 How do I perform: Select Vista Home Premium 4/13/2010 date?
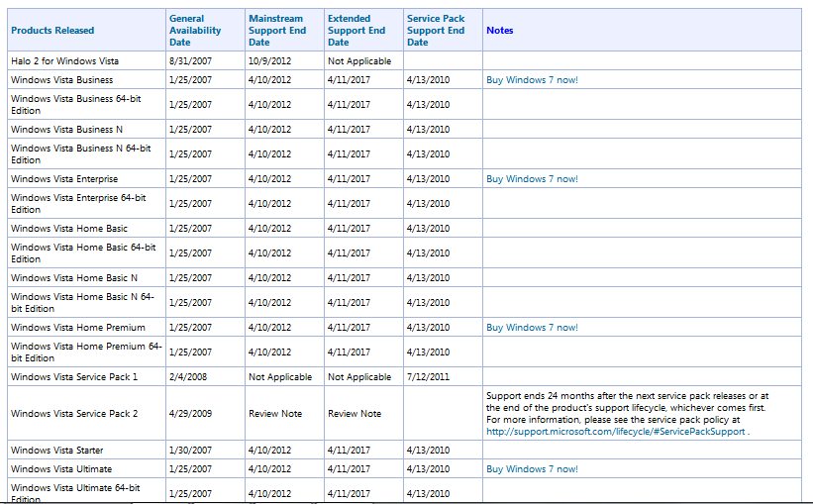coord(428,328)
